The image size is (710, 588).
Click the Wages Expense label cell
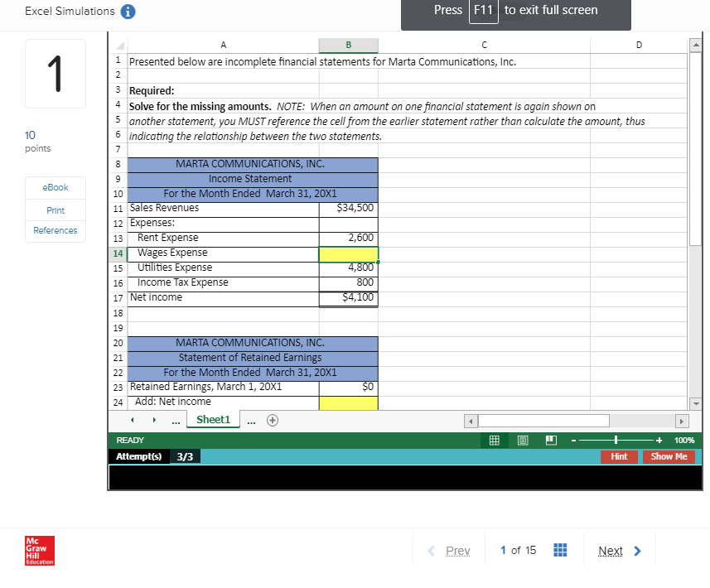click(x=223, y=253)
